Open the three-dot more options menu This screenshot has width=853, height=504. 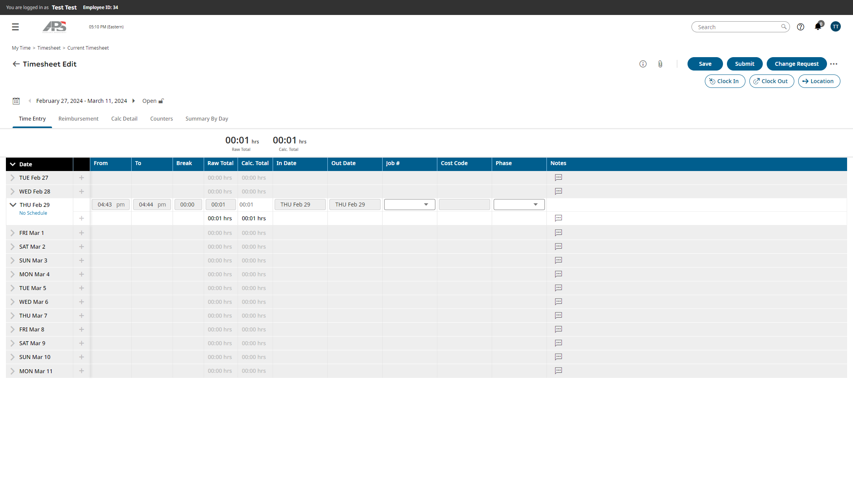tap(834, 64)
